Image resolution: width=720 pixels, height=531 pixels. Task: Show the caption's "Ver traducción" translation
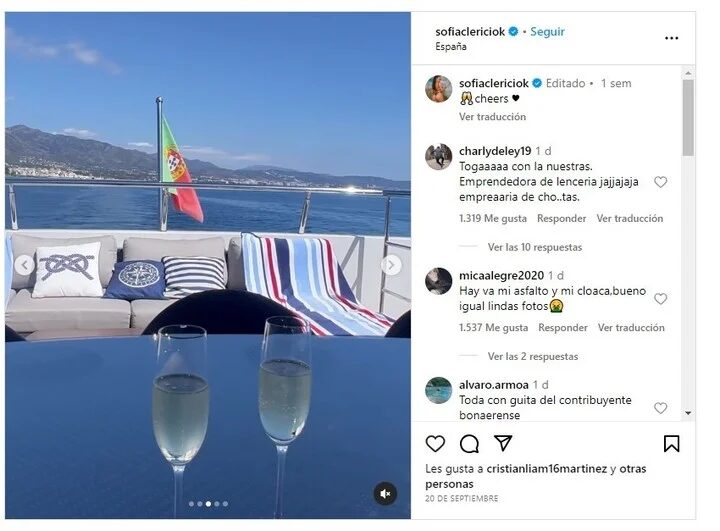[x=492, y=117]
